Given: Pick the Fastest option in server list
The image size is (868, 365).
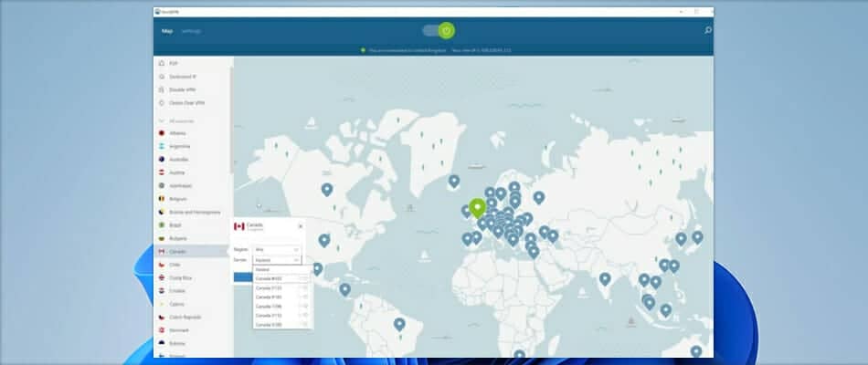Looking at the screenshot, I should (283, 269).
